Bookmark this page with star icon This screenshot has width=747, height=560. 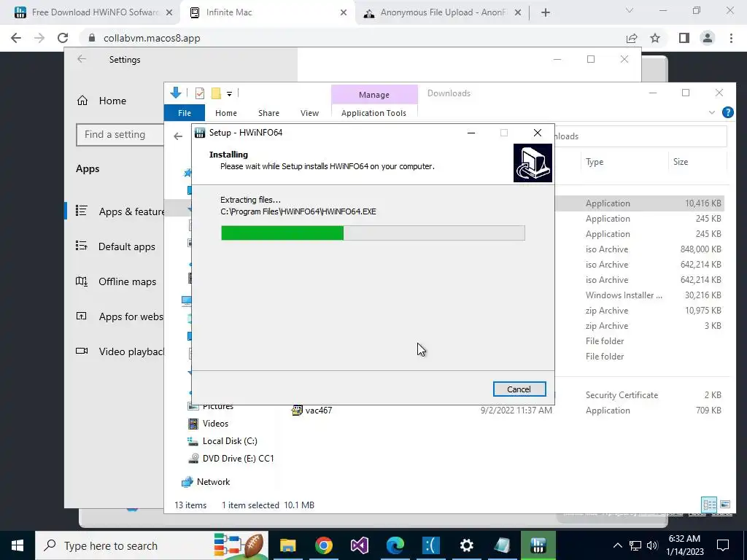point(655,38)
